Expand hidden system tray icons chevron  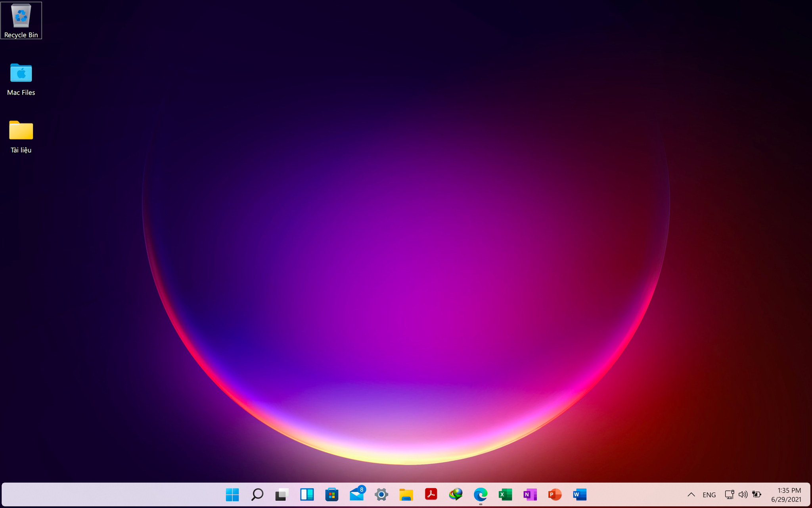point(691,495)
